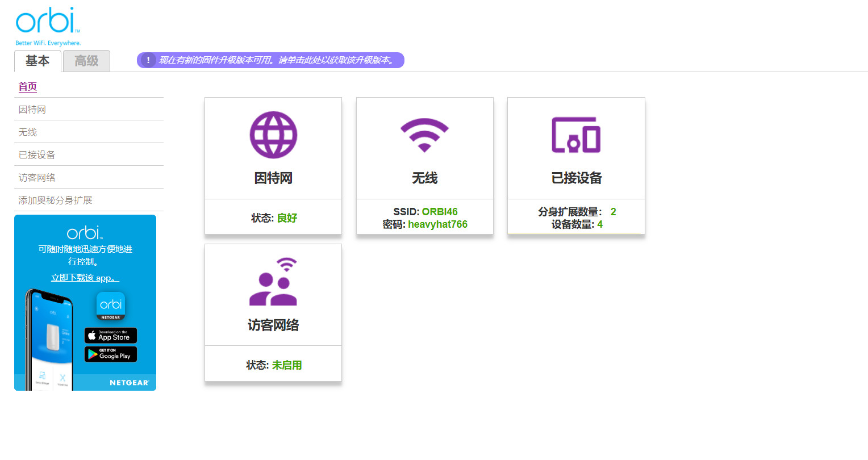868x460 pixels.
Task: Click the exclamation icon in firmware banner
Action: (x=148, y=60)
